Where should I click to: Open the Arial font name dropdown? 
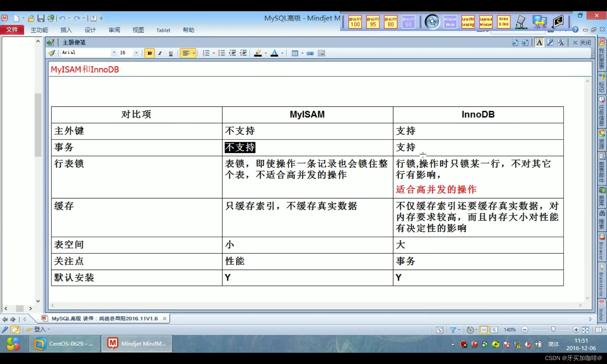tap(114, 53)
